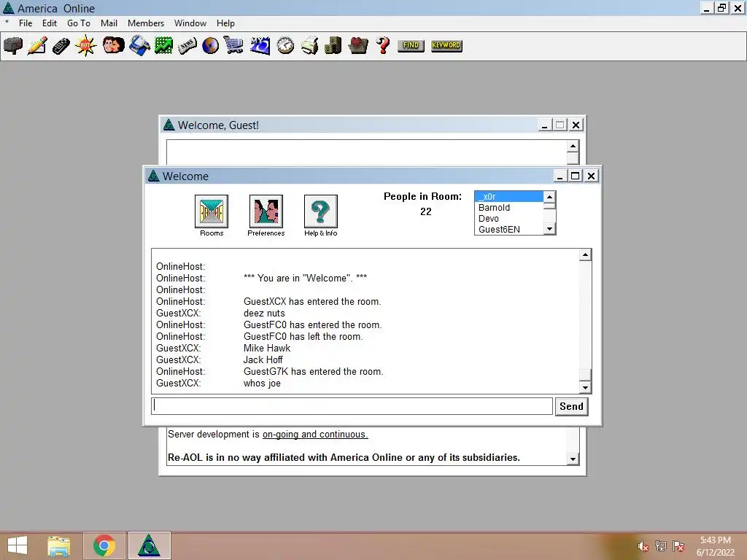Open the Personal Filing Cabinet icon

click(x=333, y=46)
